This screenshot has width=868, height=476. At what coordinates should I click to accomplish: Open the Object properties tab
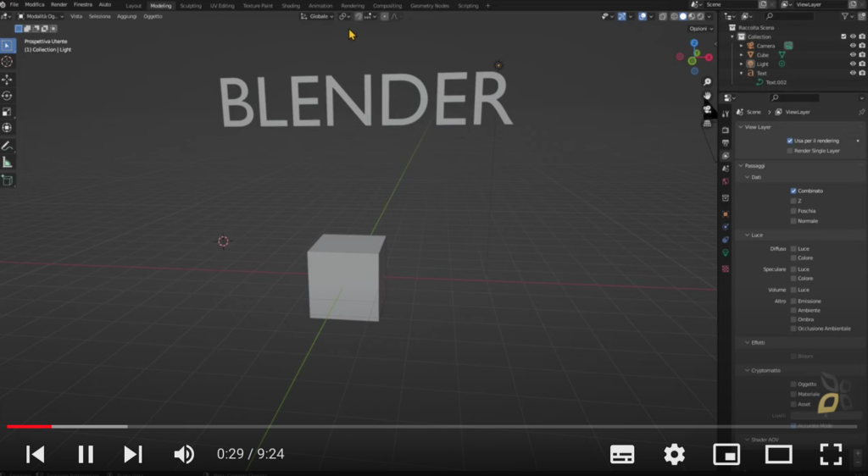pyautogui.click(x=726, y=214)
